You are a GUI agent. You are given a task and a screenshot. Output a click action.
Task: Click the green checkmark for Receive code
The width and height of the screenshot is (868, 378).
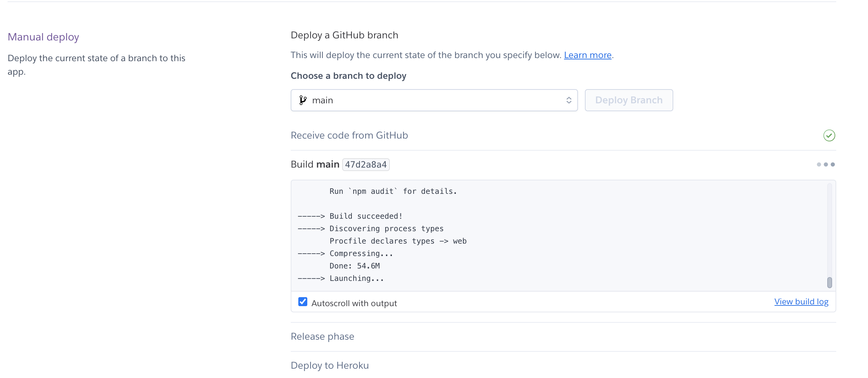tap(829, 135)
